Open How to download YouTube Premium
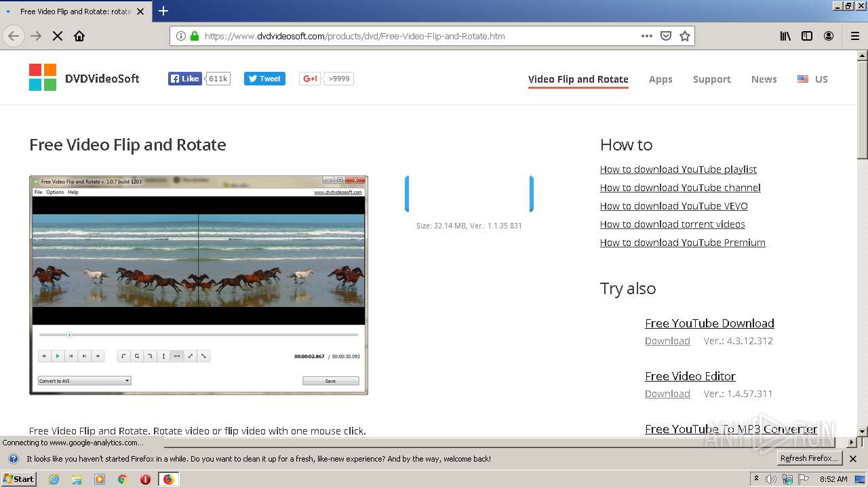Viewport: 868px width, 488px height. (683, 243)
